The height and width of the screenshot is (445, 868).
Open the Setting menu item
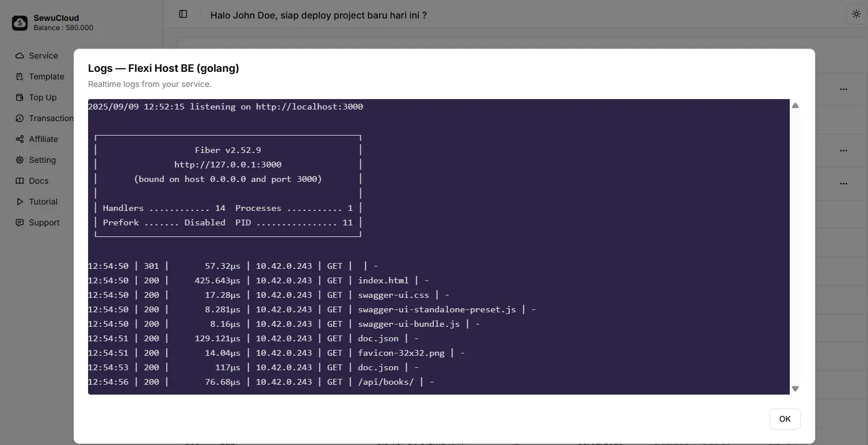coord(42,160)
